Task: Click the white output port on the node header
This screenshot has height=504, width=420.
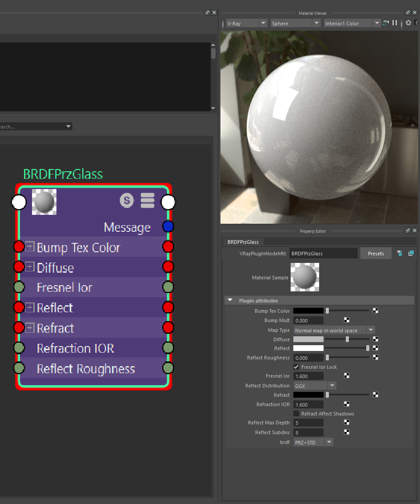Action: click(x=168, y=202)
